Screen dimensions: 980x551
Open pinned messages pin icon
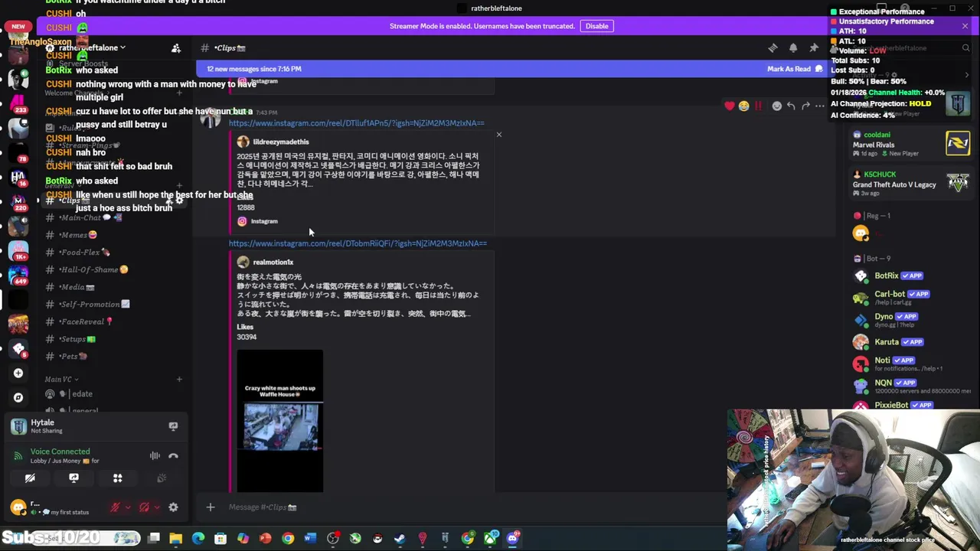pyautogui.click(x=814, y=47)
